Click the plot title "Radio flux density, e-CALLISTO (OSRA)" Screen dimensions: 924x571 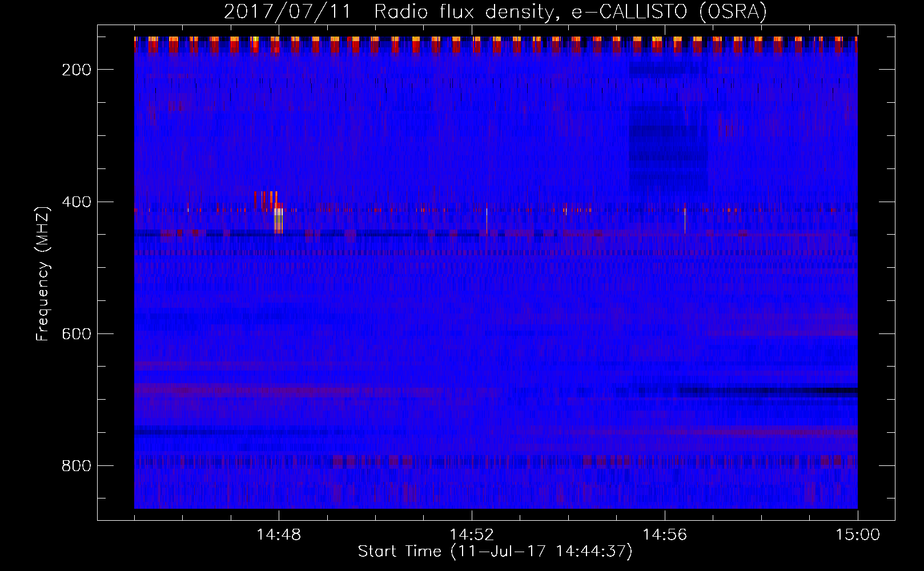tap(571, 11)
